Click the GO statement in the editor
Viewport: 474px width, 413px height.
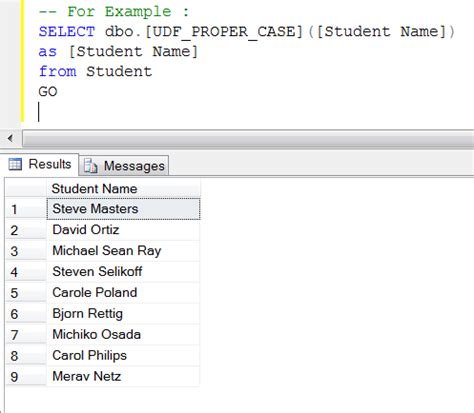tap(48, 91)
